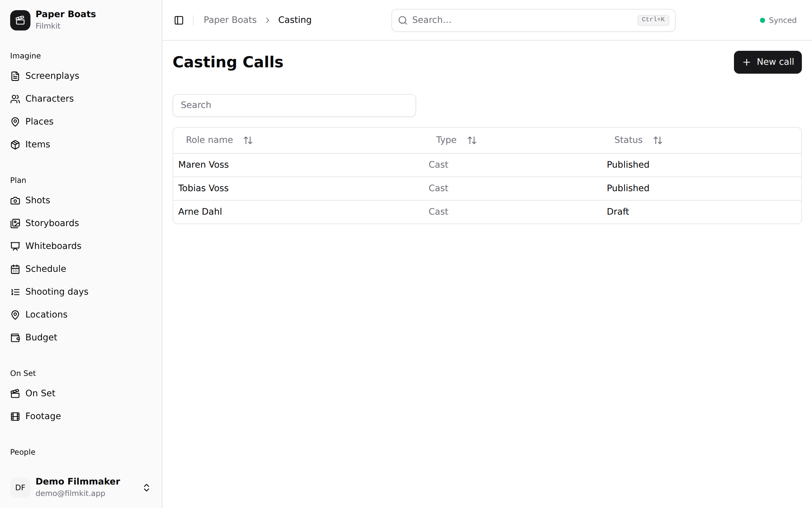Click the Footage film strip icon
The image size is (812, 508).
coord(15,416)
